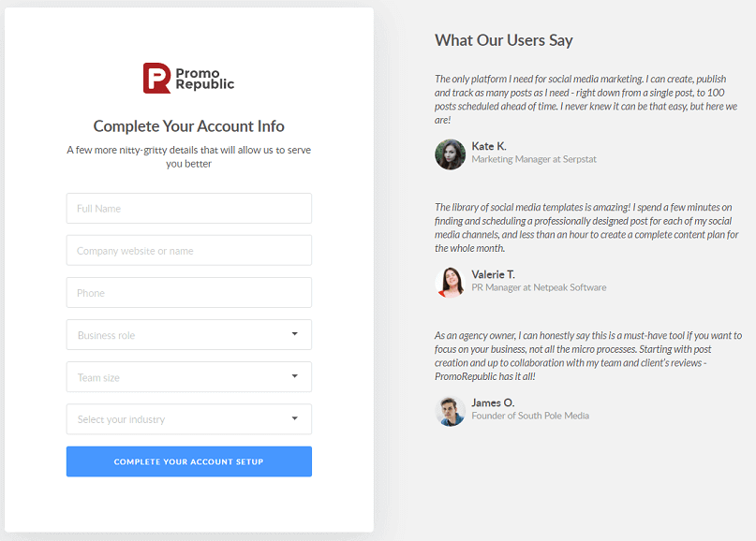Open the Select your industry dropdown
The width and height of the screenshot is (756, 541).
click(x=188, y=419)
